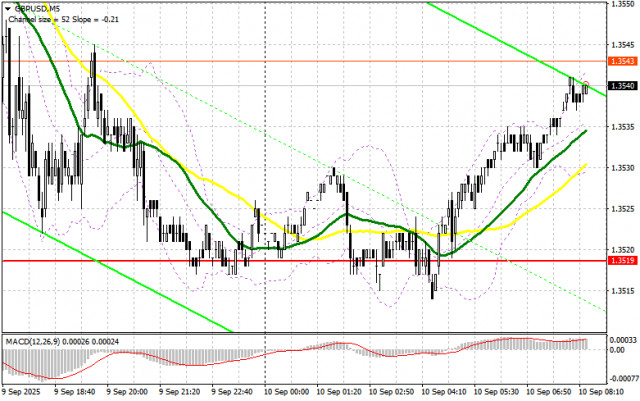Click the '9 Sep 21:20' time axis label
Viewport: 640px width, 401px height.
coord(180,392)
